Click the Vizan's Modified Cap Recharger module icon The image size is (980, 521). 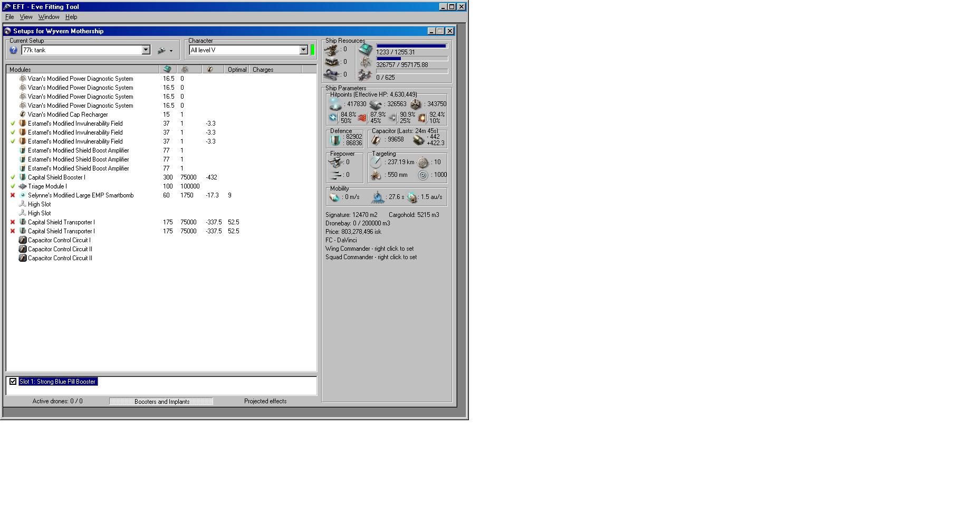(x=23, y=115)
